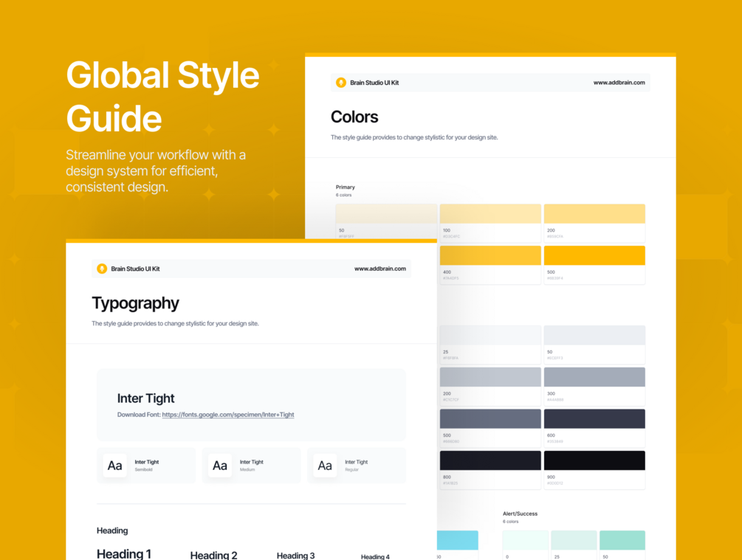
Task: Open the Inter Tight Google Fonts download link
Action: point(228,415)
